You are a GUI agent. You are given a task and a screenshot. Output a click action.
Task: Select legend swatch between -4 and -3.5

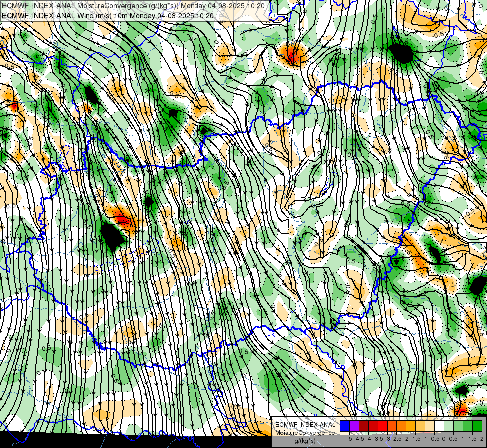click(373, 426)
